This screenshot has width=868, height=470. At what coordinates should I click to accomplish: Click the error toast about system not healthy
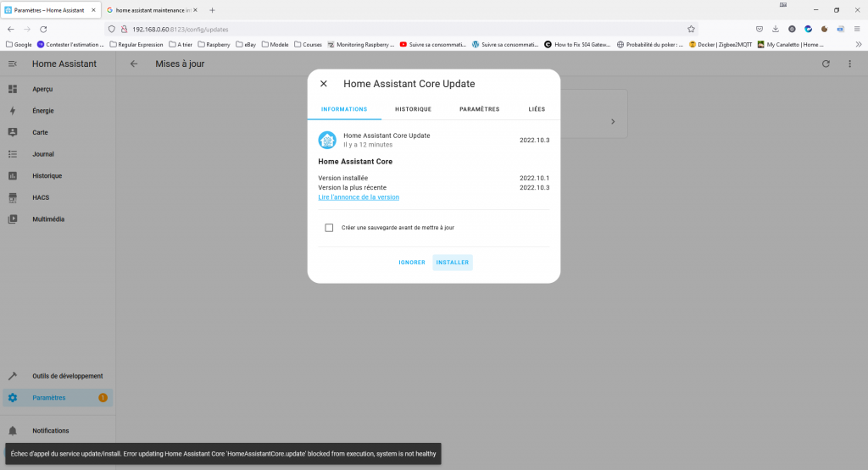(x=224, y=454)
